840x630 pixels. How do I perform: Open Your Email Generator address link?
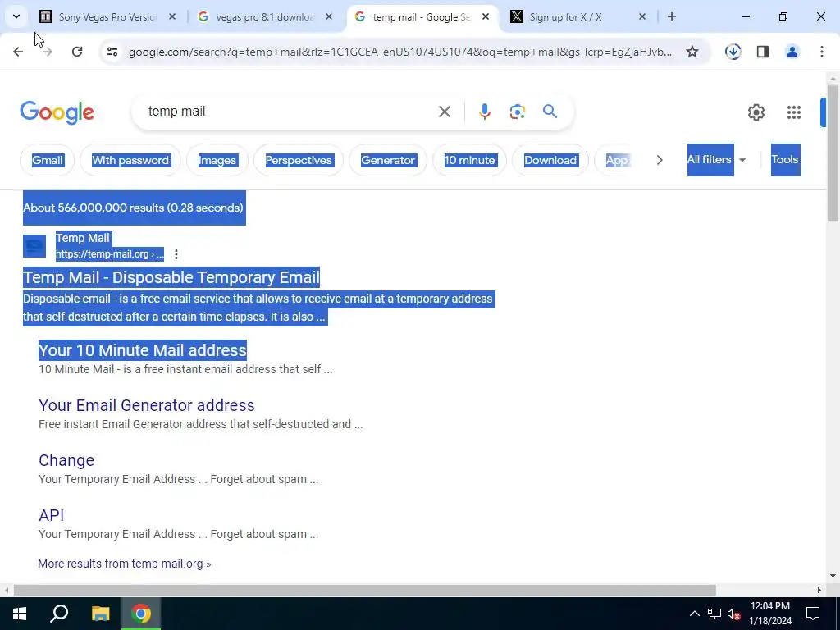pos(146,405)
